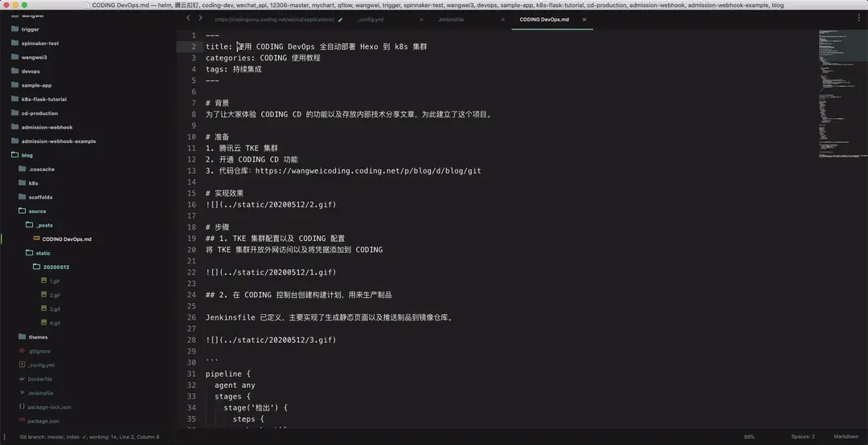Click the pencil icon on the URL tab
This screenshot has width=868, height=445.
pos(341,19)
